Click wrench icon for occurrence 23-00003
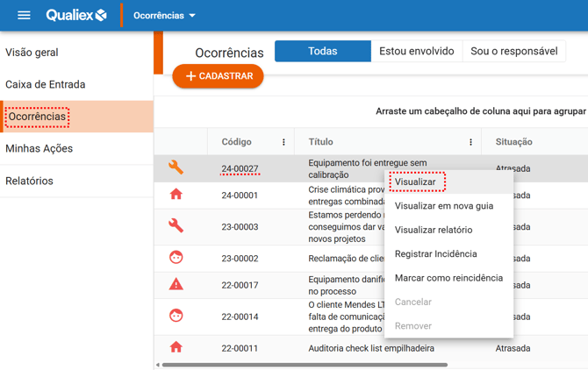Viewport: 588px width, 370px height. 176,225
